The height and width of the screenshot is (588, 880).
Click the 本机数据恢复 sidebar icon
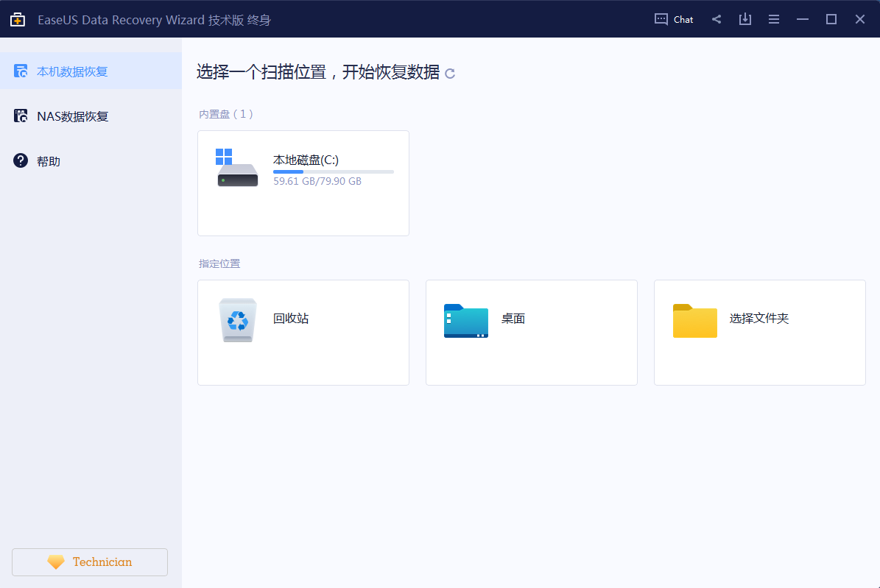pos(21,71)
